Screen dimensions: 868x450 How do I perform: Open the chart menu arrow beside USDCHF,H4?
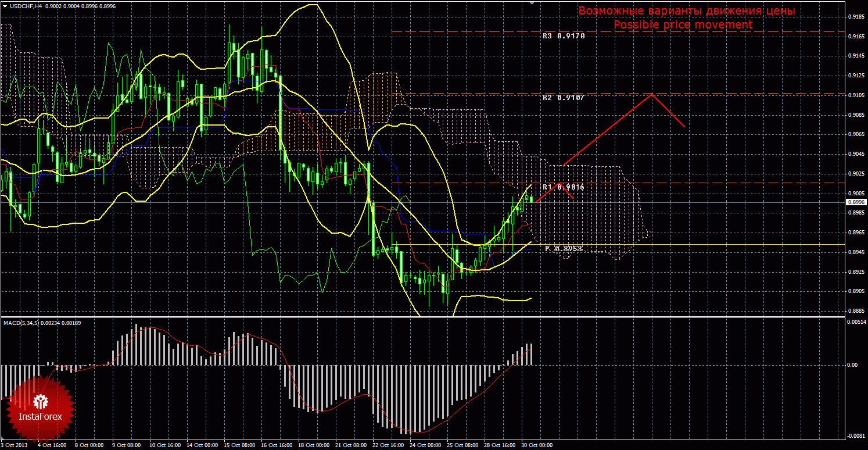tap(4, 6)
